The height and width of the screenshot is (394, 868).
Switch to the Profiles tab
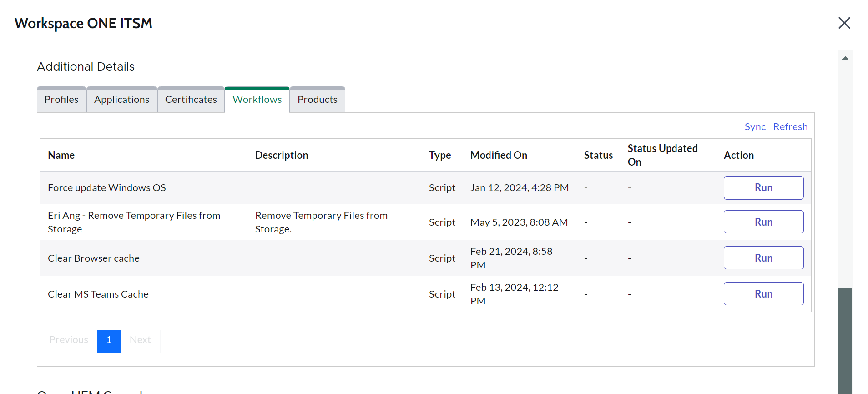point(61,100)
